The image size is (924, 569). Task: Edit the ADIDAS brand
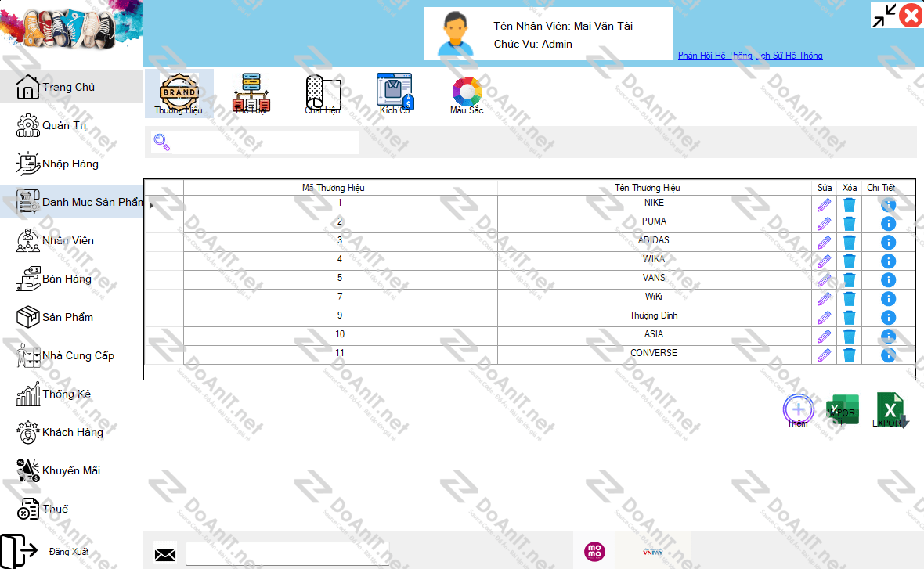pyautogui.click(x=824, y=243)
